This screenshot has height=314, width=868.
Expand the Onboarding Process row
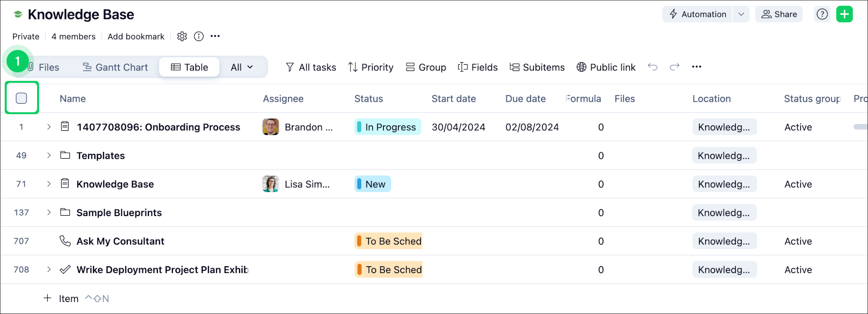click(x=49, y=127)
